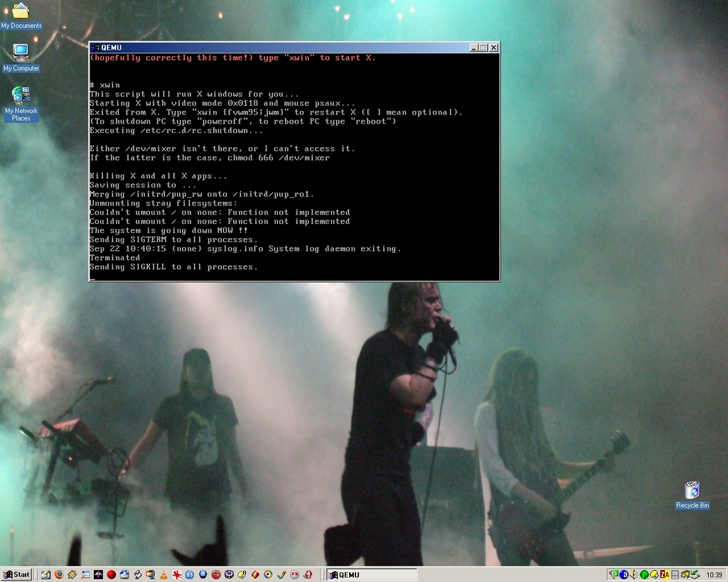Screen dimensions: 728x582
Task: Click the yellow diamond quick launch icon
Action: coord(72,575)
